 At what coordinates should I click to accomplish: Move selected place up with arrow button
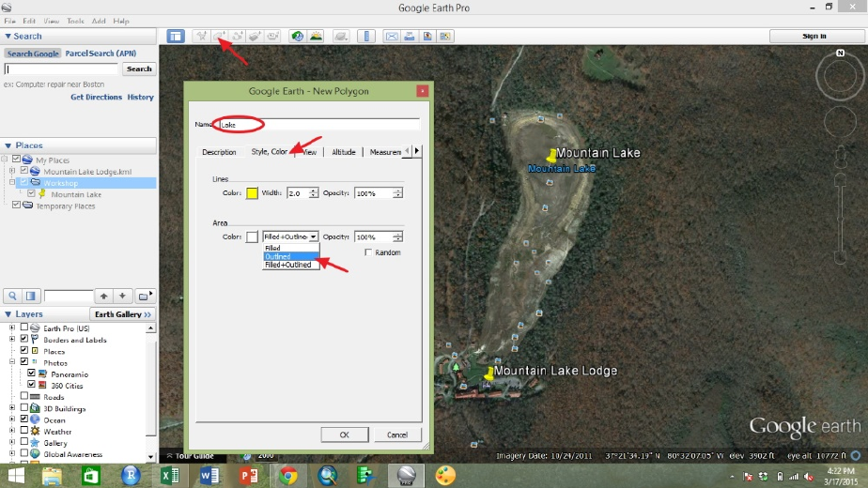tap(103, 296)
